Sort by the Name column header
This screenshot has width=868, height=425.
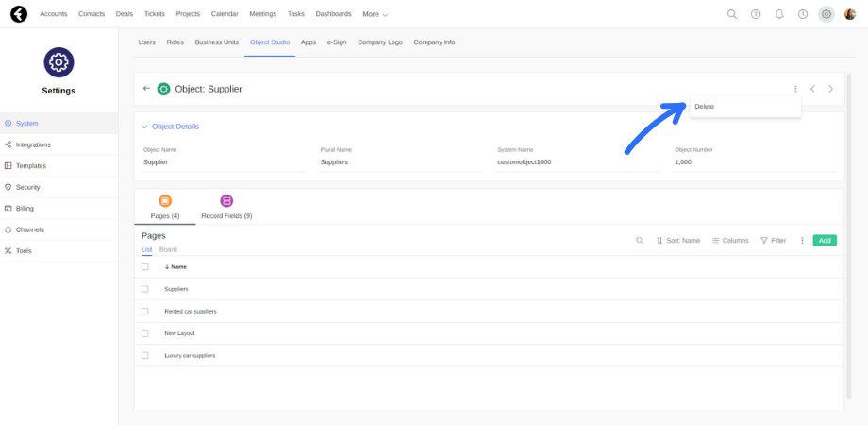tap(175, 266)
